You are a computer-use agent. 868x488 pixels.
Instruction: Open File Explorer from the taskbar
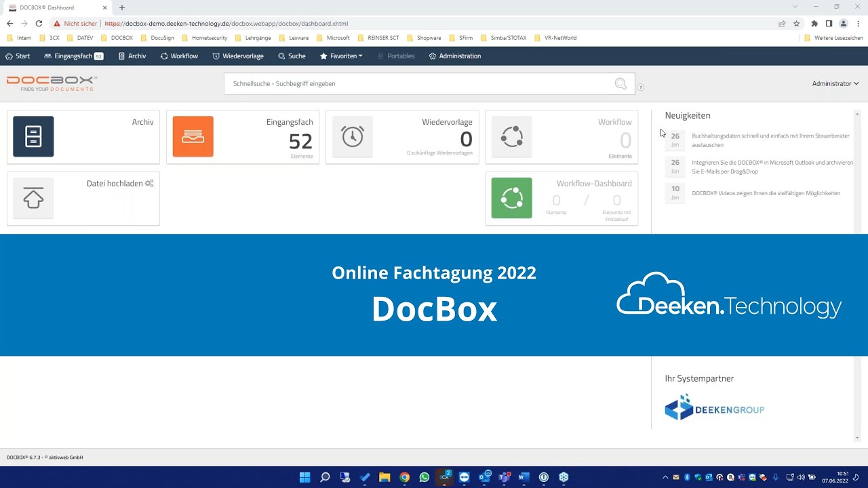pos(384,477)
